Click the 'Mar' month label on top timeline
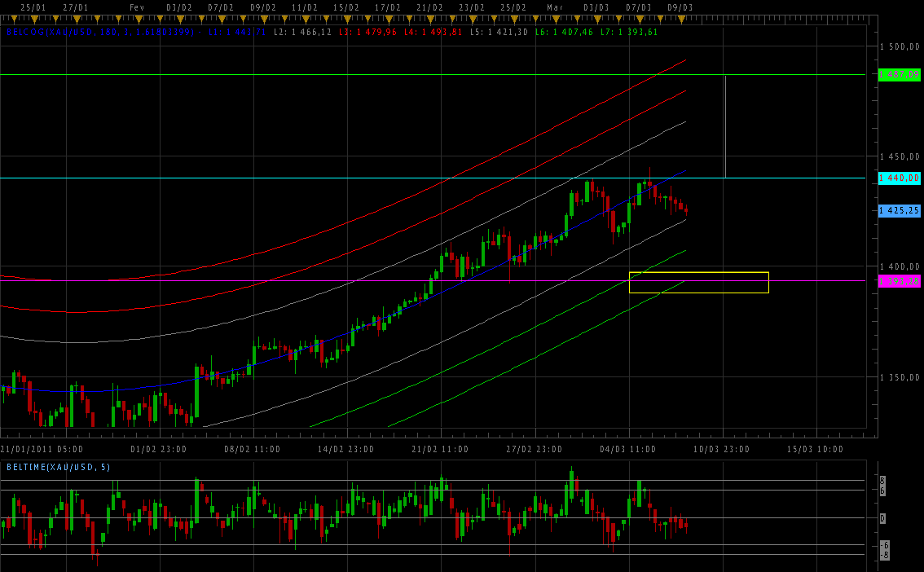This screenshot has height=572, width=924. click(555, 7)
